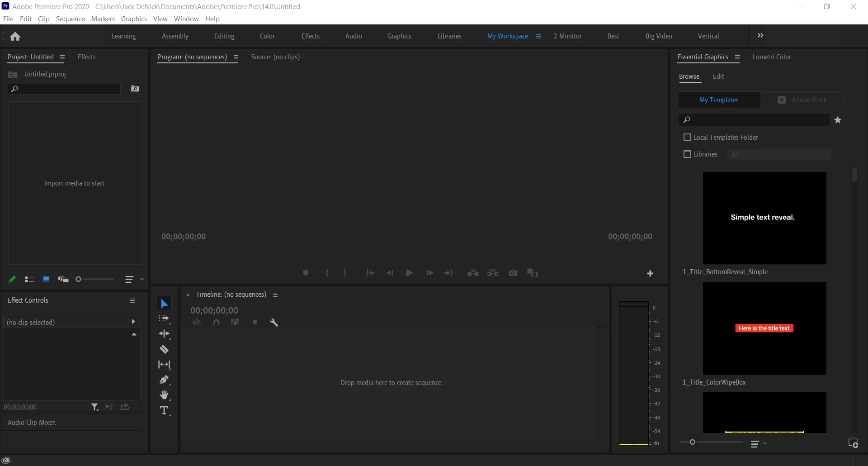Toggle Snap in the Timeline
The height and width of the screenshot is (466, 868).
tap(217, 322)
